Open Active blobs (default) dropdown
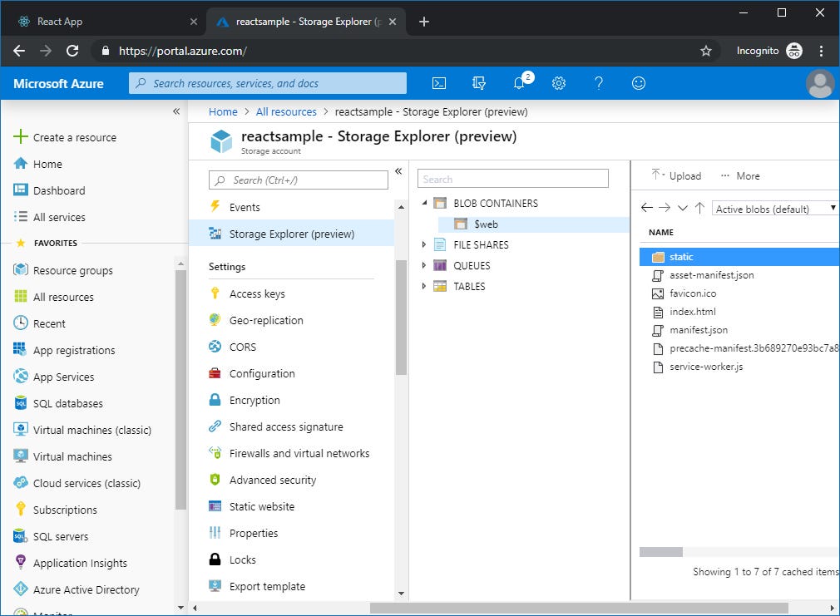 click(774, 209)
